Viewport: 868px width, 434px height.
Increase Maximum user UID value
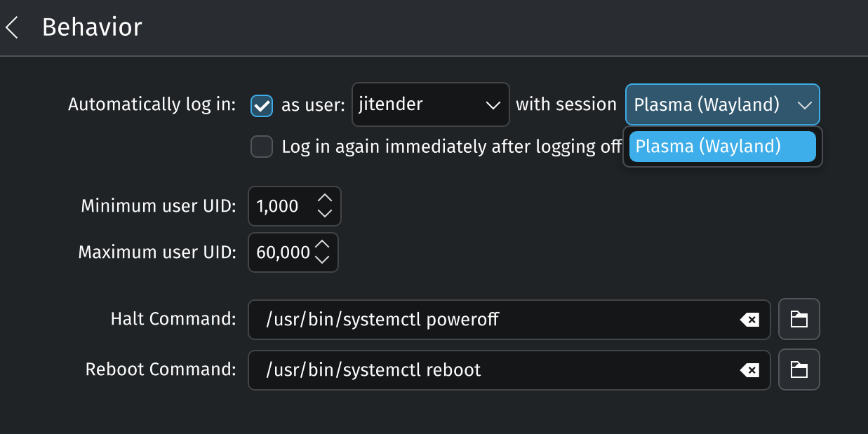pyautogui.click(x=322, y=245)
